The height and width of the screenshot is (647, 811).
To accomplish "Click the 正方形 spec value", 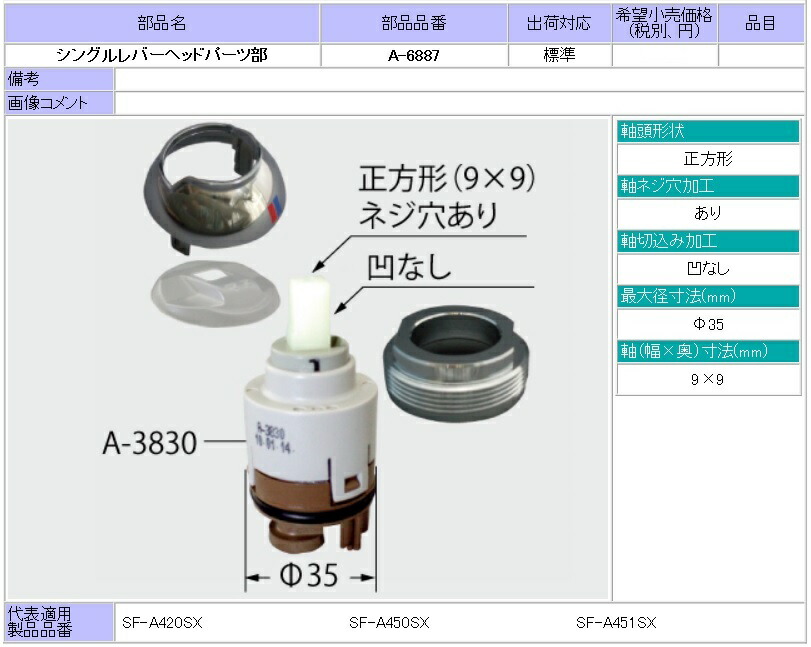I will (707, 158).
